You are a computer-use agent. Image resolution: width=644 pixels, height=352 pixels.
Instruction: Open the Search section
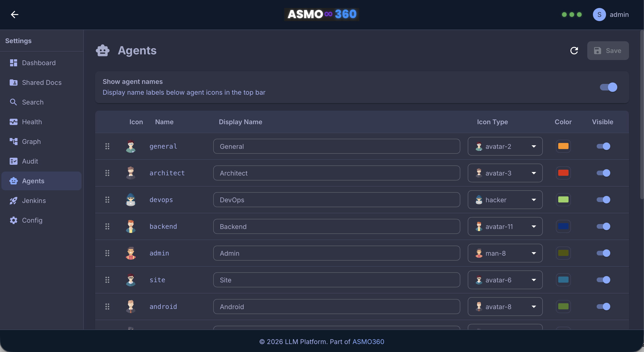click(x=33, y=102)
